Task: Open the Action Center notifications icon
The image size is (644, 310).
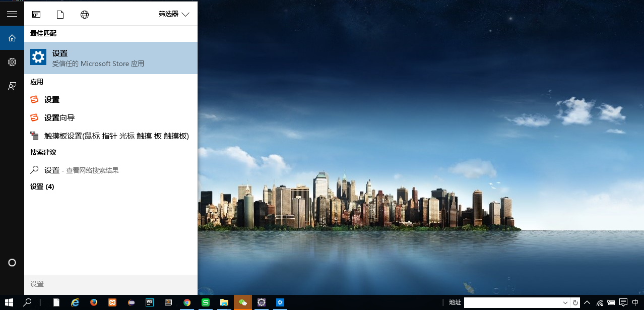Action: (x=623, y=302)
